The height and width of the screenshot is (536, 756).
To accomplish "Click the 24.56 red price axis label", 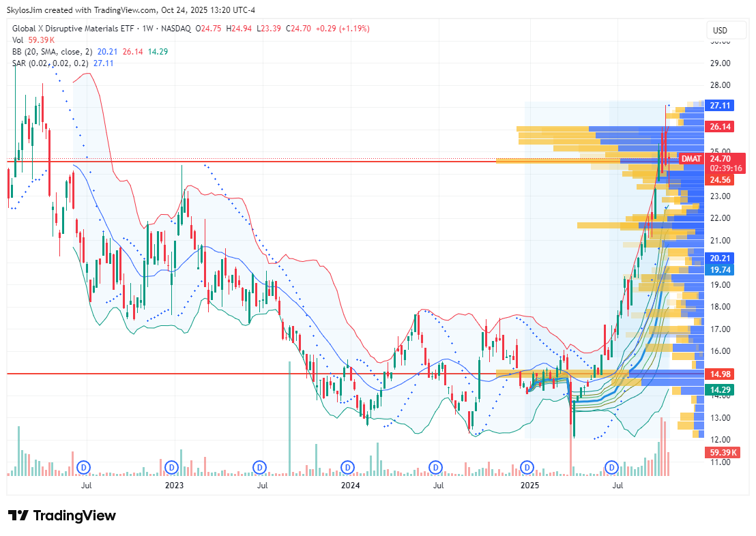I will (x=719, y=180).
